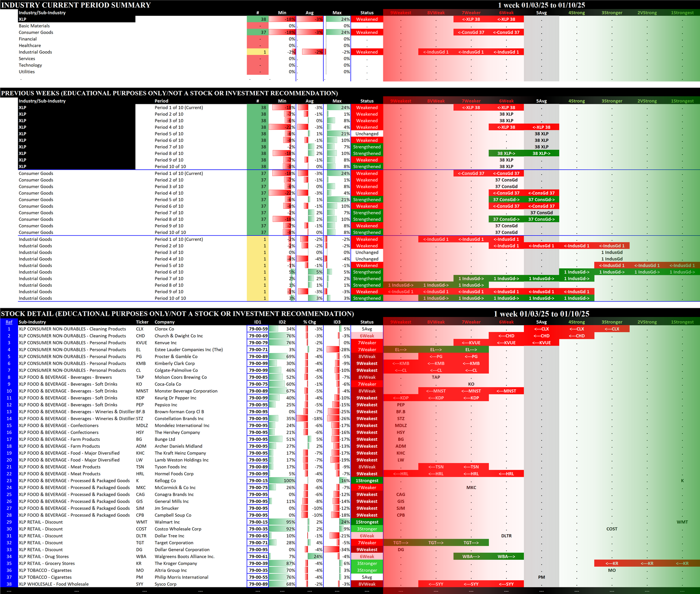700x594 pixels.
Task: Click the 9Weakest header in Stock Detail section
Action: 401,322
